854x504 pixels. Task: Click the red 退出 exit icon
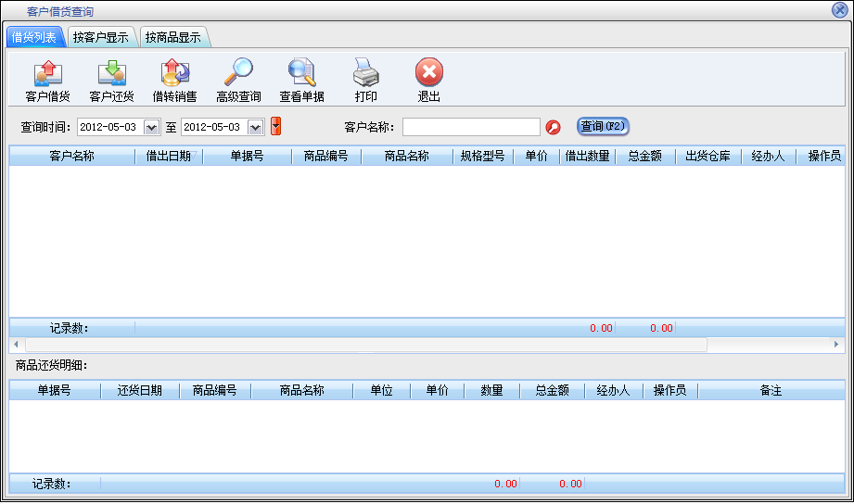click(428, 73)
